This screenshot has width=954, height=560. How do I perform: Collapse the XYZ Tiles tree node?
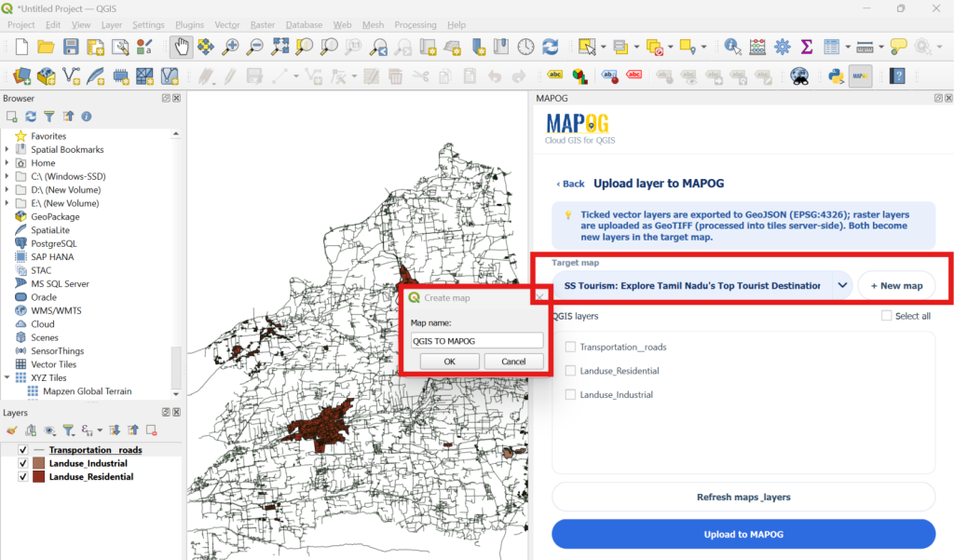point(7,377)
